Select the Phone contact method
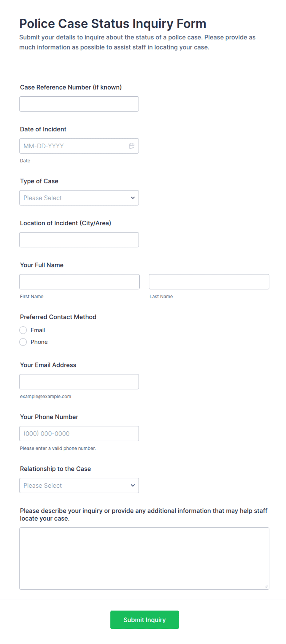 tap(23, 342)
